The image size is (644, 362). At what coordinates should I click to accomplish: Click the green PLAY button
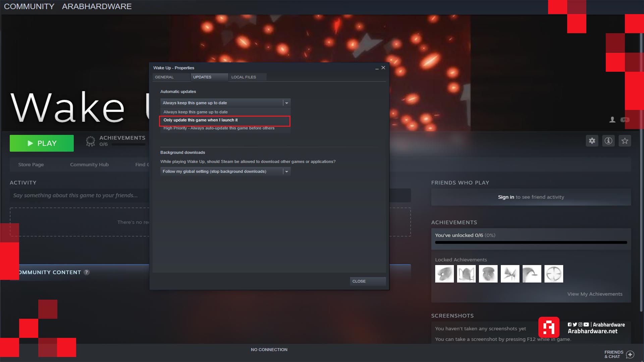(42, 143)
